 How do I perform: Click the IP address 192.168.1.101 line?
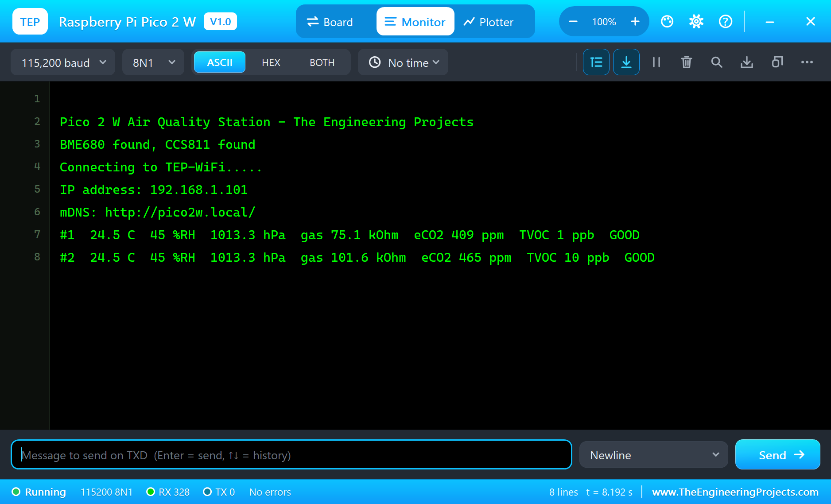point(154,190)
